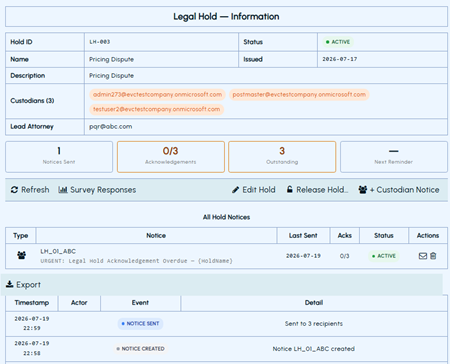
Task: Click the Export button
Action: click(23, 285)
